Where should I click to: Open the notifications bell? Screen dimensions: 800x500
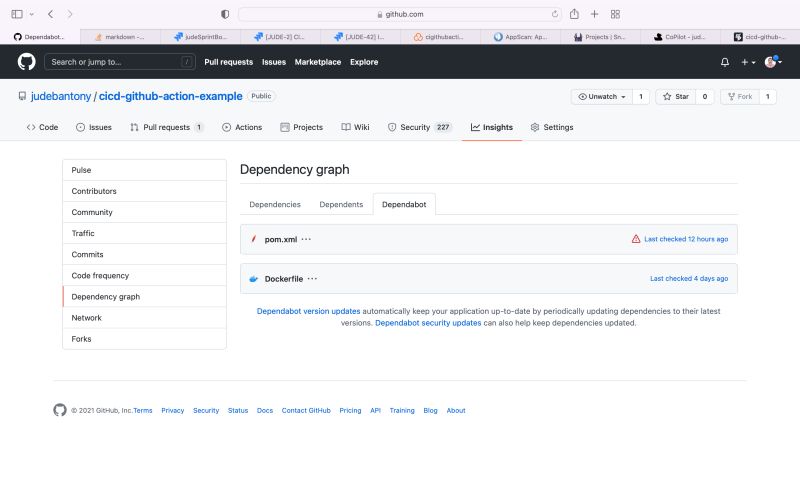click(724, 62)
